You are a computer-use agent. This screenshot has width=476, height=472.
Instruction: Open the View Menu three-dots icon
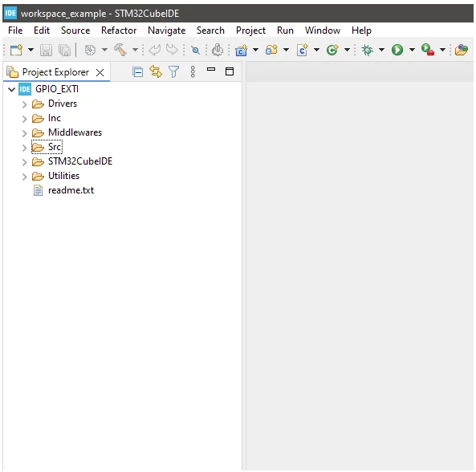pos(193,72)
